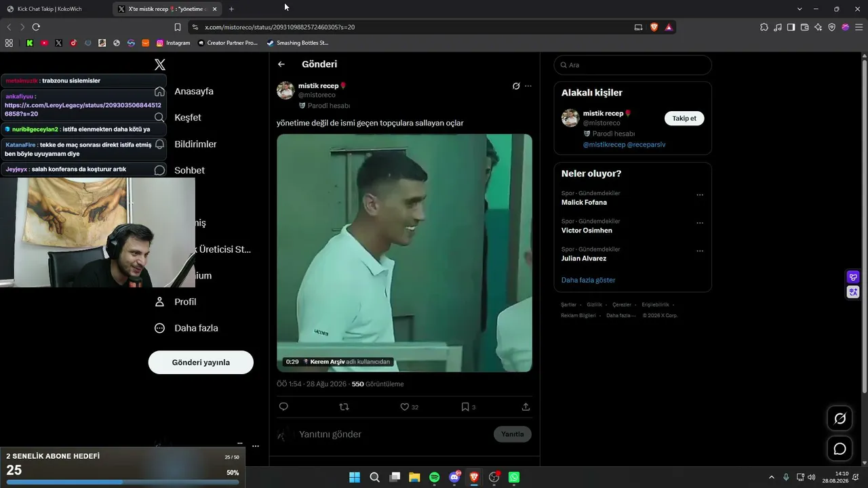868x488 pixels.
Task: Click Daha fazla göster link
Action: [588, 280]
